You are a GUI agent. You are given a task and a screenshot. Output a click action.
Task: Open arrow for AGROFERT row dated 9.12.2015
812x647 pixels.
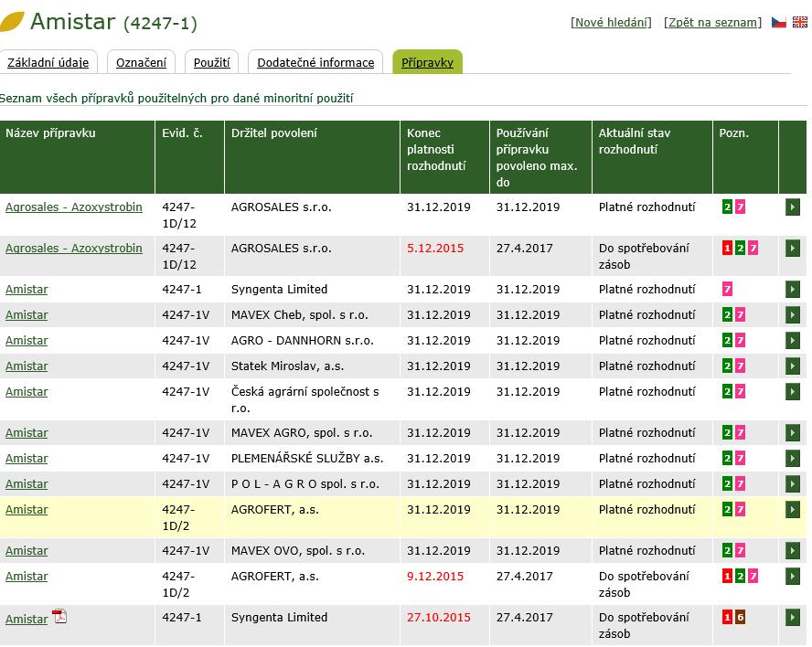tap(792, 576)
